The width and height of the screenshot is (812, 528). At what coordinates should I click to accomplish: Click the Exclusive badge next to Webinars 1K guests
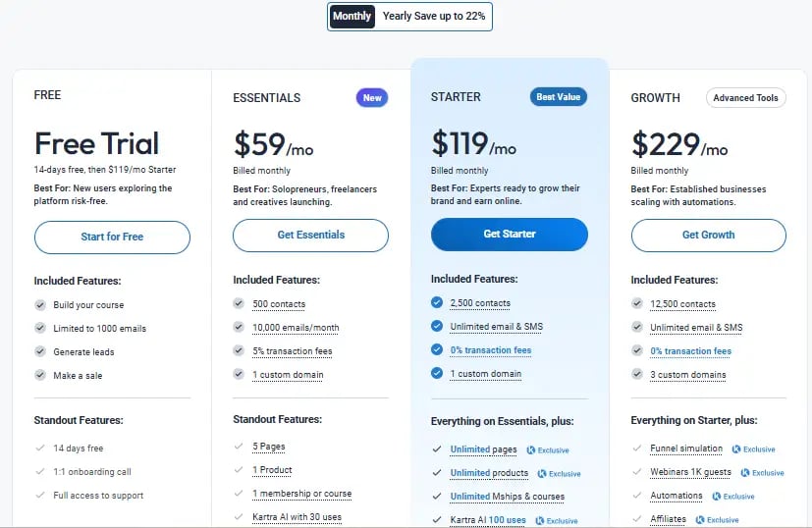(762, 473)
